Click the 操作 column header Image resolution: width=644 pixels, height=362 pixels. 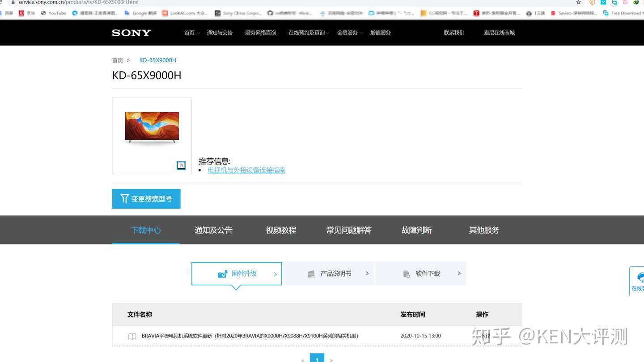coord(482,315)
